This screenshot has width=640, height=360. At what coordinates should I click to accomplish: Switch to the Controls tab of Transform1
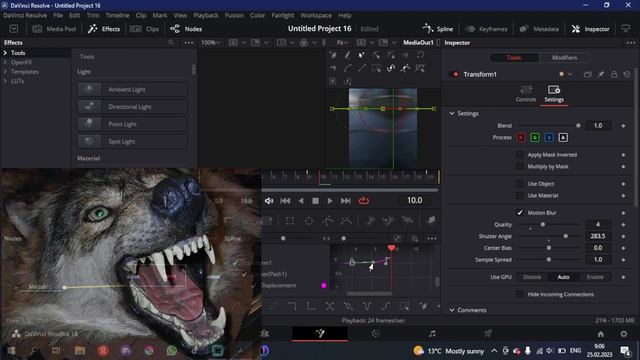(526, 93)
